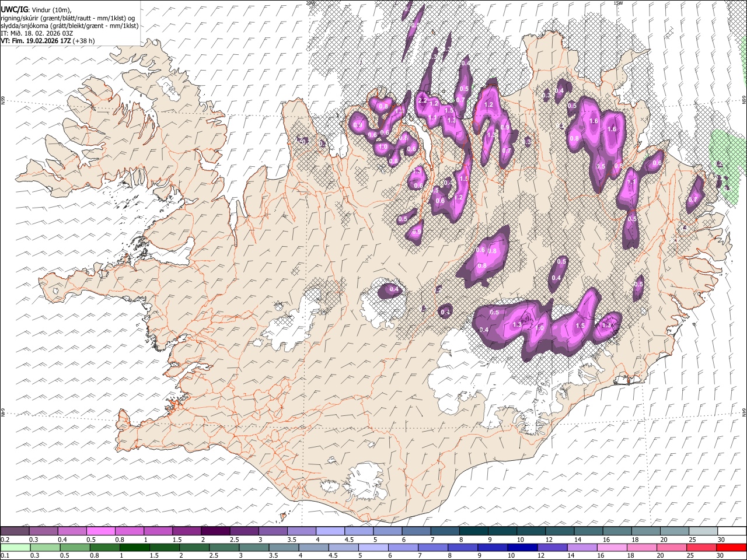Select the upper scale swatch between 14 and 16
747x560 pixels.
588,531
